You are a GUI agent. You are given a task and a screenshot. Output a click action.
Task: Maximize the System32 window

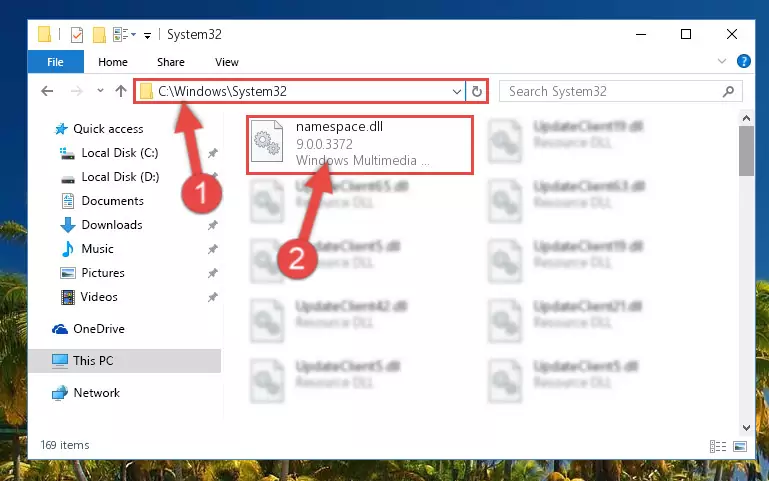point(686,34)
